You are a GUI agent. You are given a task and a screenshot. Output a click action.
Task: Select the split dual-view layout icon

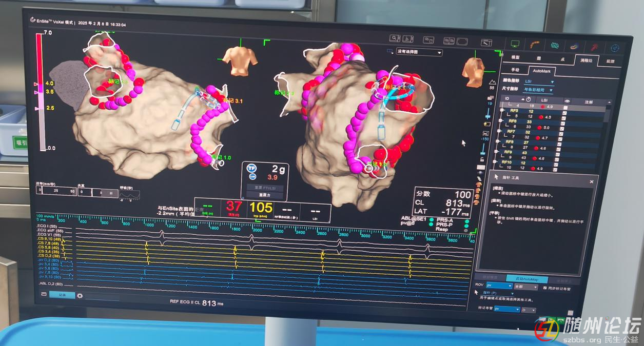[x=449, y=41]
